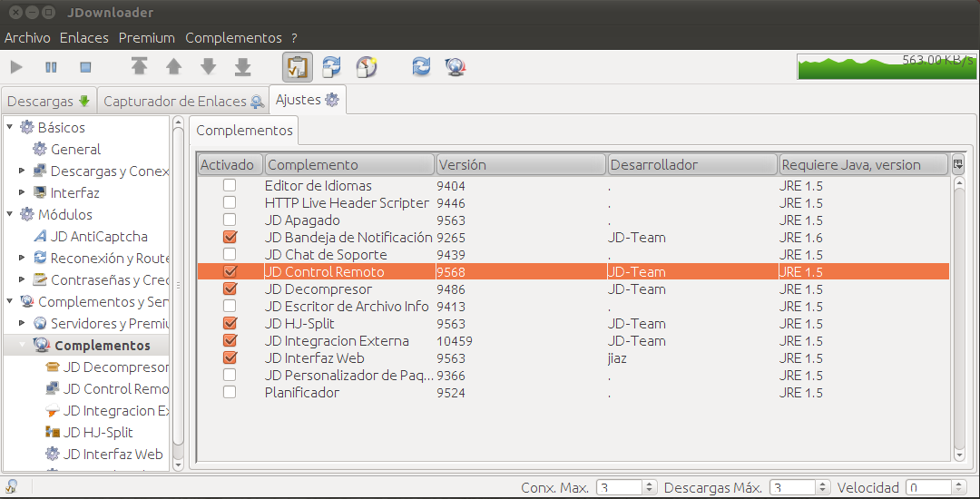Enable the Editor de Idiomas checkbox
The height and width of the screenshot is (499, 980).
pos(230,185)
